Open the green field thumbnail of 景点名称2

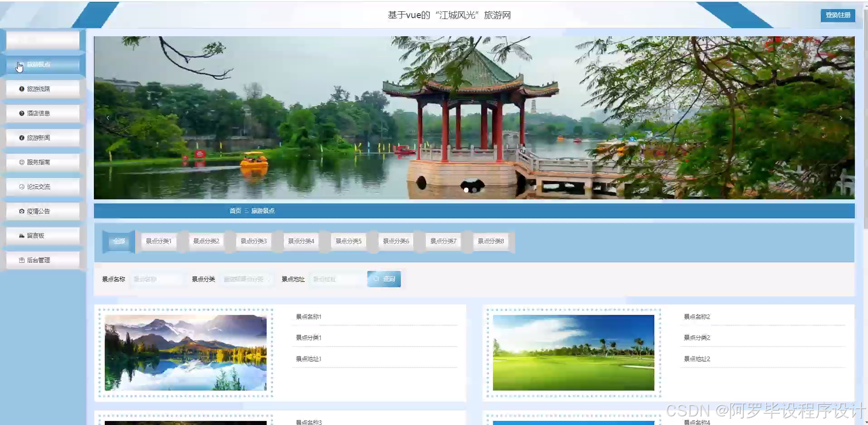point(573,353)
